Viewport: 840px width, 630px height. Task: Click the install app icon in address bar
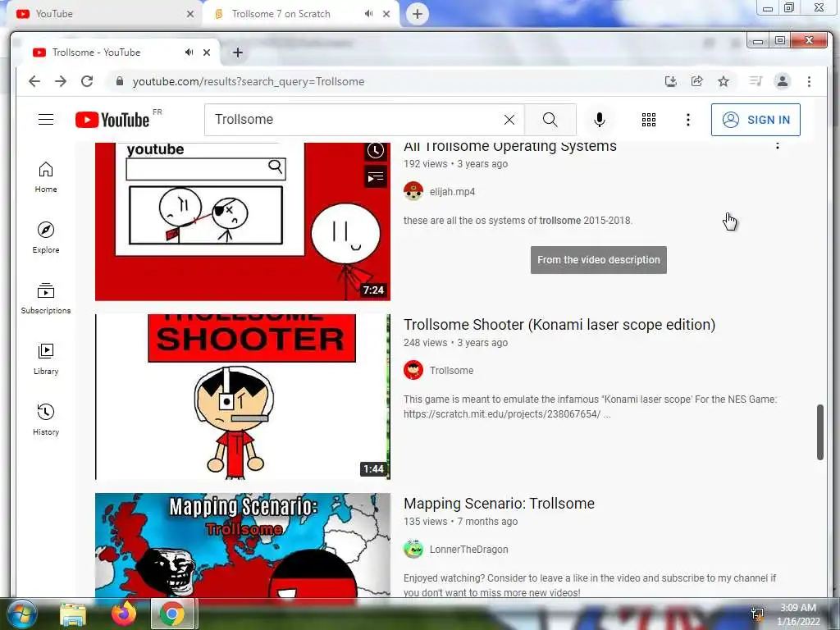[671, 81]
